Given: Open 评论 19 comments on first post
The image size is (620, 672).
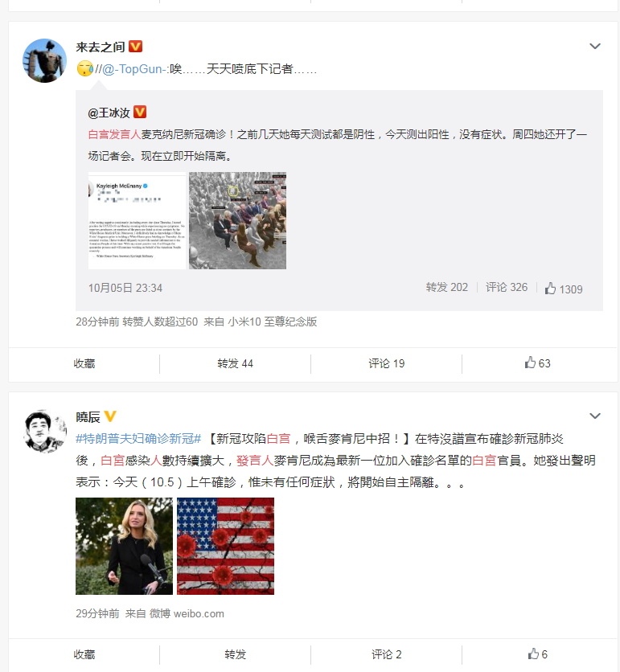Looking at the screenshot, I should [x=386, y=363].
